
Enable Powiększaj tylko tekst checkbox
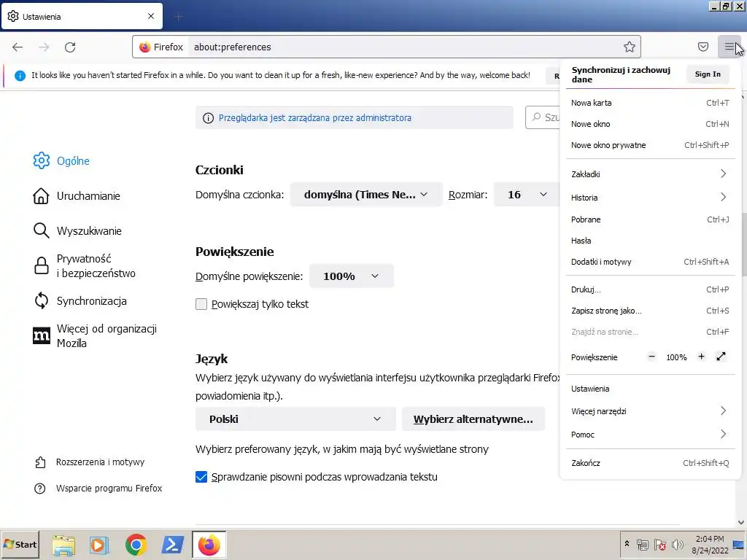click(x=201, y=304)
